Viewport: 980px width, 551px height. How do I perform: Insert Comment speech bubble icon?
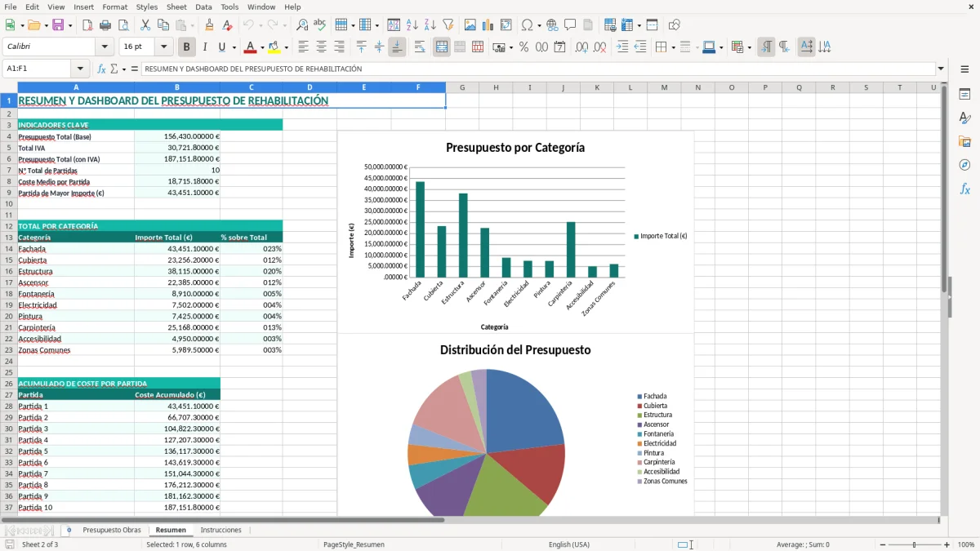[x=570, y=25]
